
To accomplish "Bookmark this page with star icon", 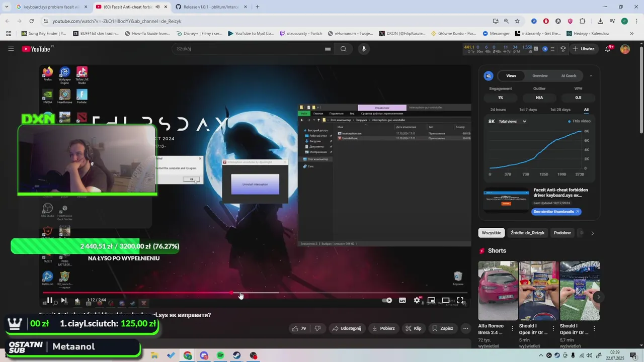I will [x=517, y=21].
